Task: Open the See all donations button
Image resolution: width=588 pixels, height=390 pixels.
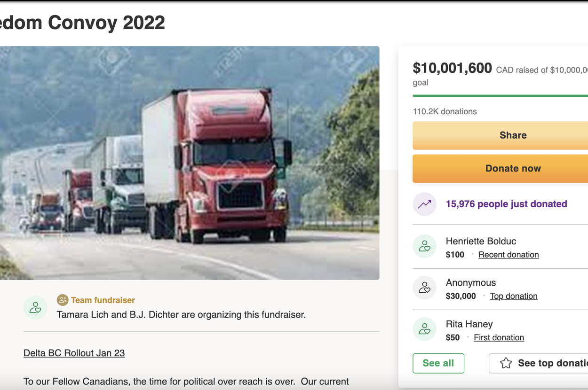Action: click(438, 363)
